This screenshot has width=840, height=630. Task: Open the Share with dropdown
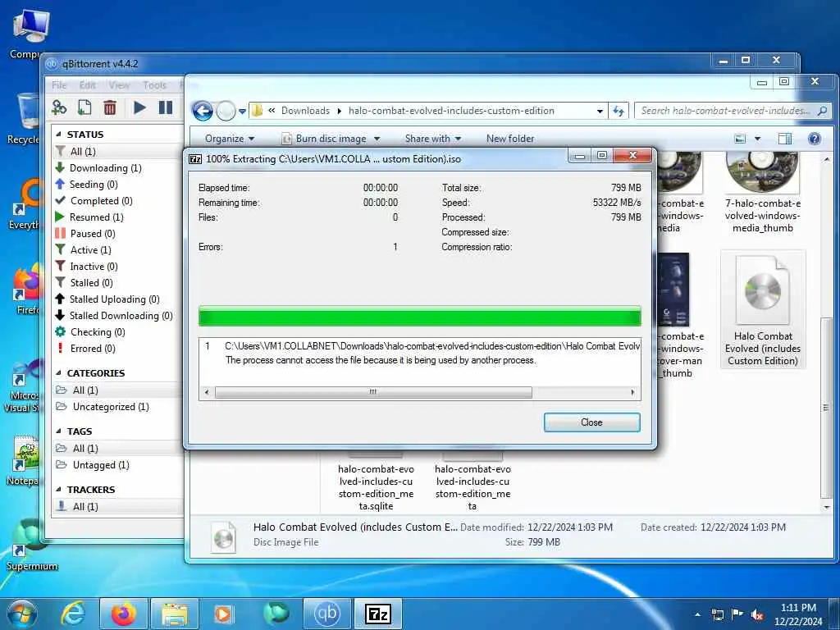pos(433,139)
